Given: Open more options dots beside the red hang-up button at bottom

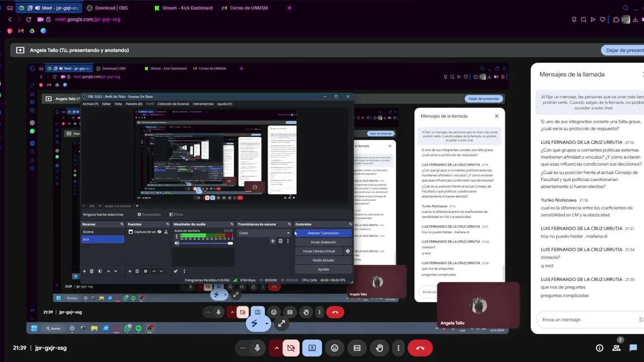Looking at the screenshot, I should click(x=398, y=348).
